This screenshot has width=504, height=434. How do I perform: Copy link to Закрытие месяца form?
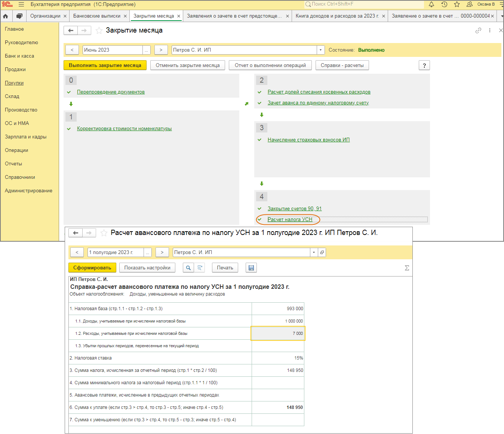tap(478, 30)
